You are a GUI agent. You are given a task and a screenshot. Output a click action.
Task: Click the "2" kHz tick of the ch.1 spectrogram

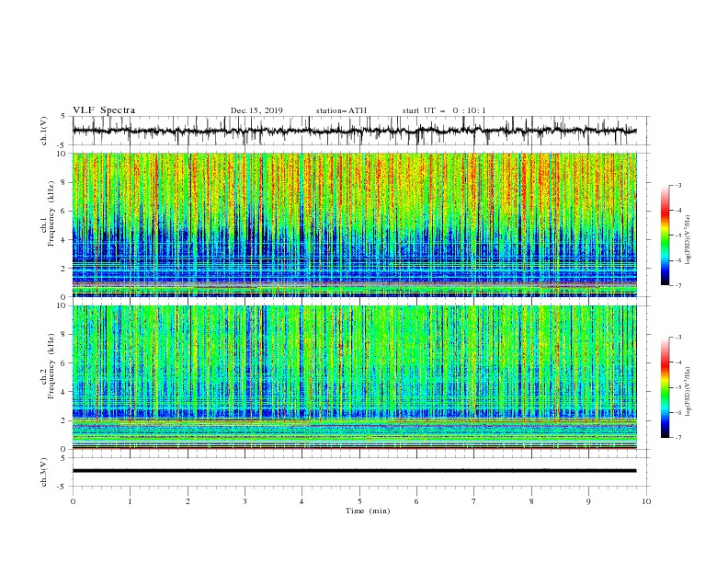[x=64, y=268]
